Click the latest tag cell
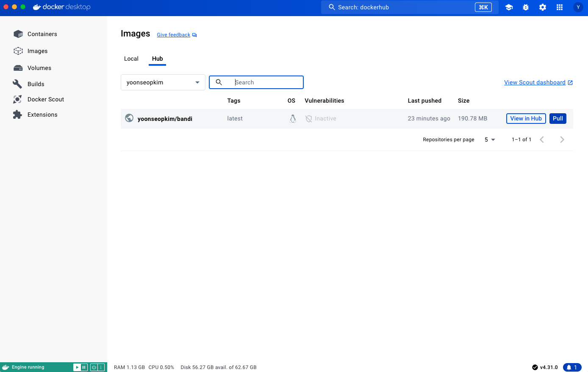This screenshot has height=372, width=588. pos(235,118)
